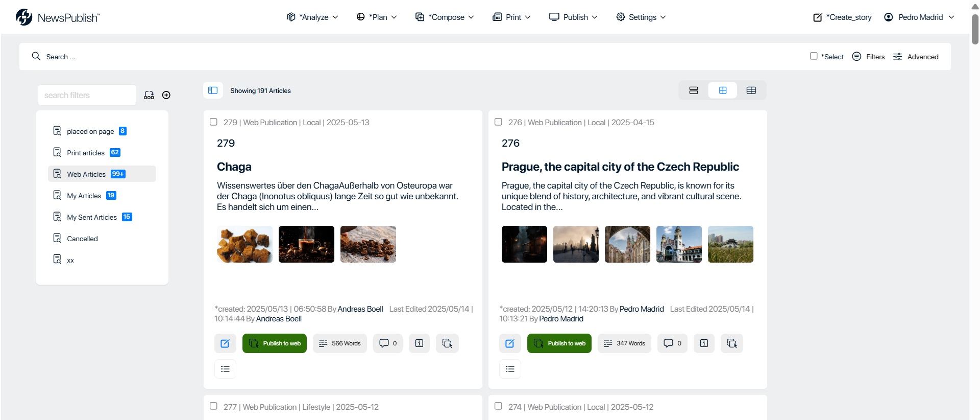Toggle the sidebar panel icon near Showing 191 Articles

(213, 90)
